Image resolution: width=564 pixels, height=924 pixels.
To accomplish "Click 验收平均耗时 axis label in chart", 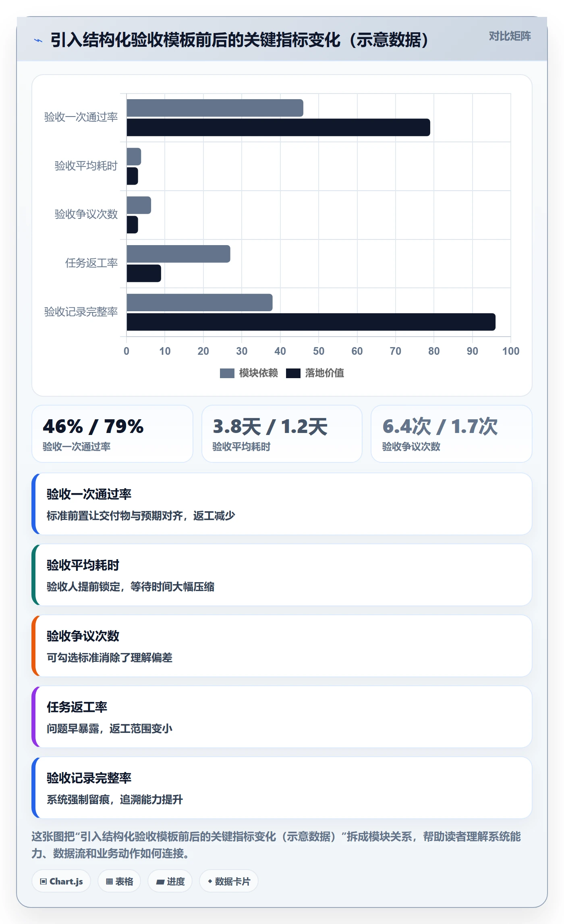I will coord(86,166).
